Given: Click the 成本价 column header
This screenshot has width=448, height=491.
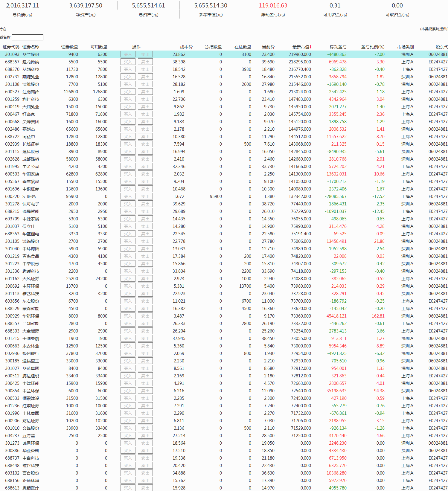Looking at the screenshot, I should click(x=186, y=47).
